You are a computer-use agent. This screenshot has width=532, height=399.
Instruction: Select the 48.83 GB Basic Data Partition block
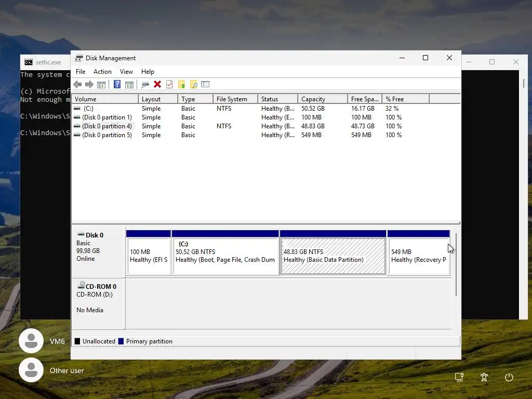pyautogui.click(x=333, y=252)
